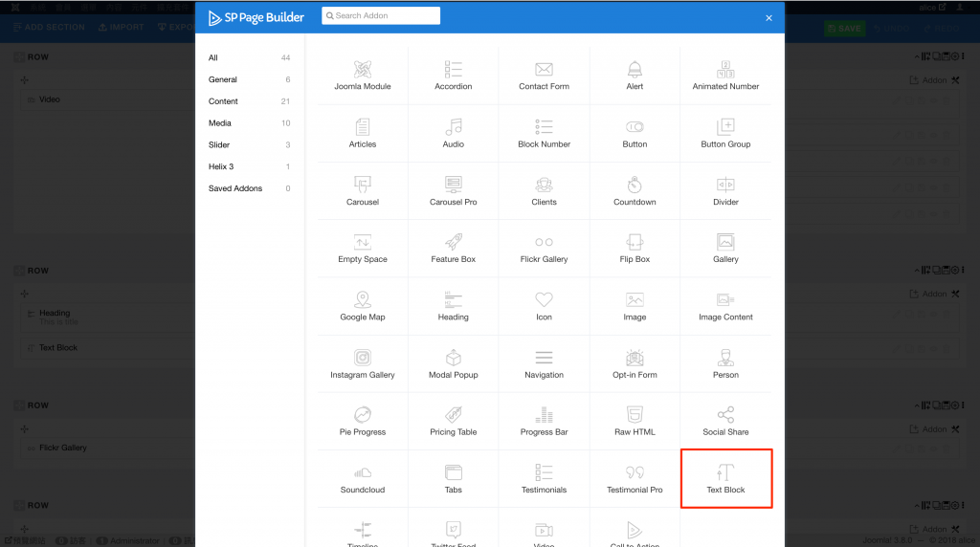Select the Raw HTML addon
980x547 pixels.
(x=635, y=421)
